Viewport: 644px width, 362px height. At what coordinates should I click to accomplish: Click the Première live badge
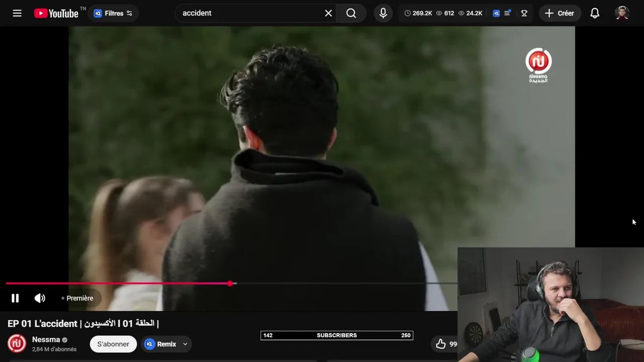[x=77, y=298]
